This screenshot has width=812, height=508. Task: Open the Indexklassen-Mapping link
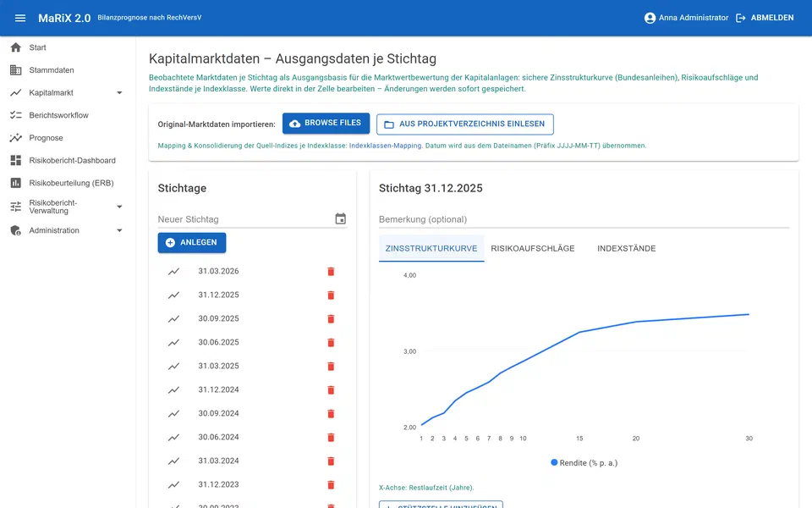(x=386, y=146)
